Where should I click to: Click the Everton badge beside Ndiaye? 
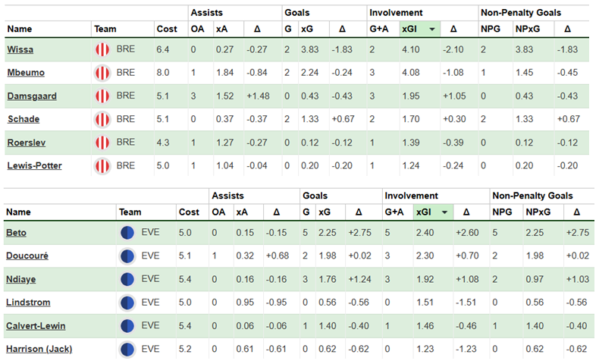(127, 279)
